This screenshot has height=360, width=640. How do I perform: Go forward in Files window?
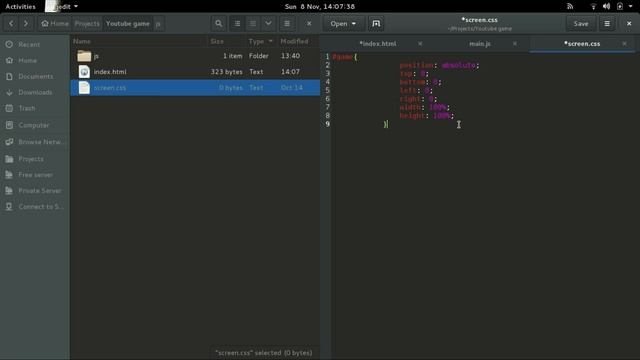26,24
